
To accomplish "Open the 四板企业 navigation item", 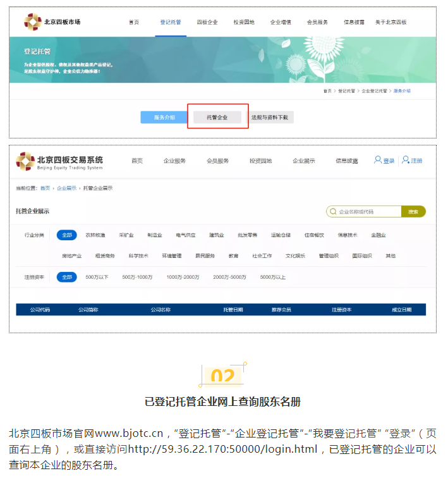I will 207,22.
